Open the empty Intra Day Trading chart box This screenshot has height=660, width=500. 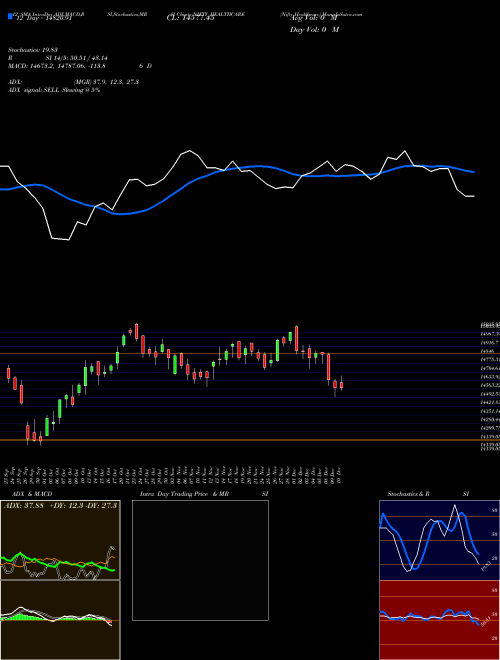click(x=200, y=560)
